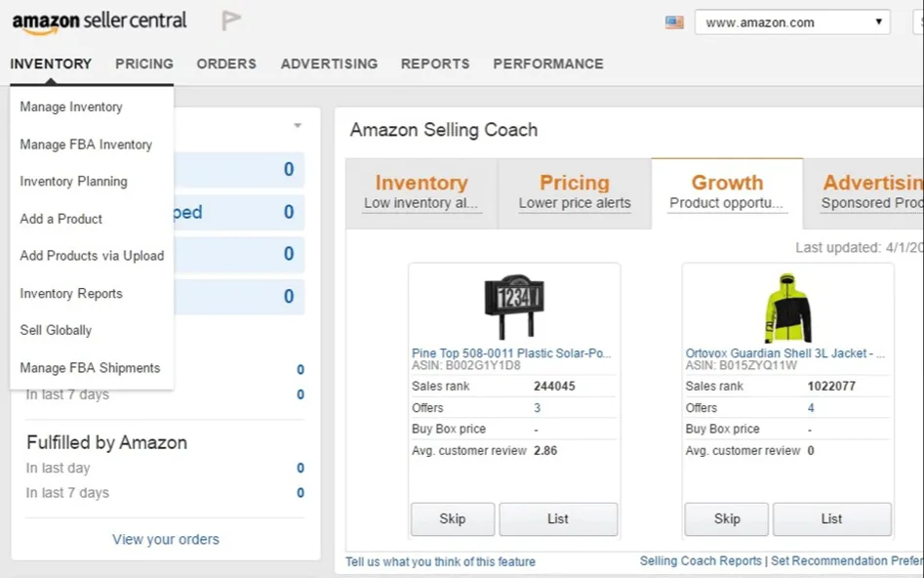Open Set Recommendation Preferences link
Image resolution: width=924 pixels, height=578 pixels.
click(x=847, y=560)
